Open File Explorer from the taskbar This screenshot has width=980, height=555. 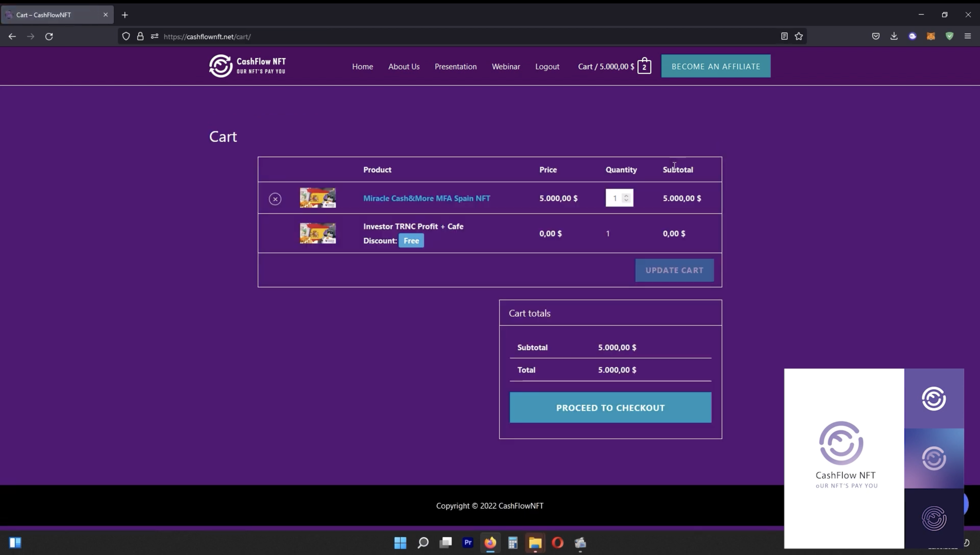coord(535,542)
